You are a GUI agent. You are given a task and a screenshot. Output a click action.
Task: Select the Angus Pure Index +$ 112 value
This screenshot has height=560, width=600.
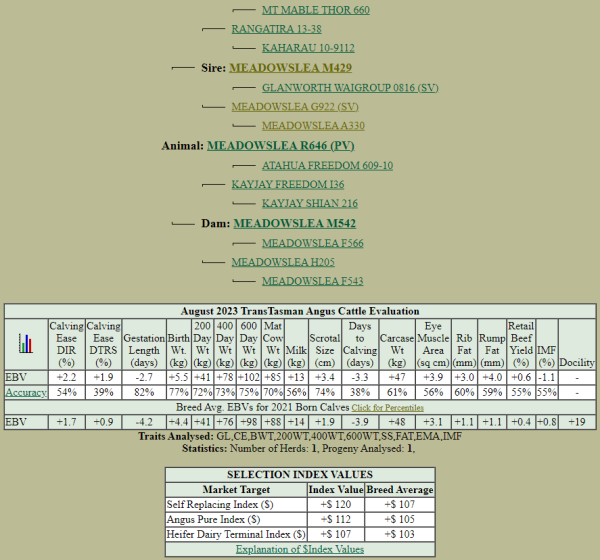tap(336, 519)
